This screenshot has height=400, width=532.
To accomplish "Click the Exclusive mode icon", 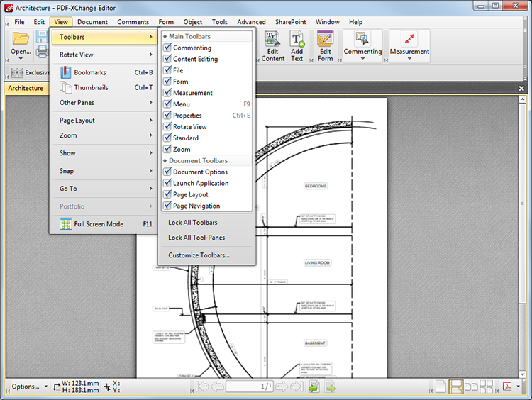I will pos(17,72).
